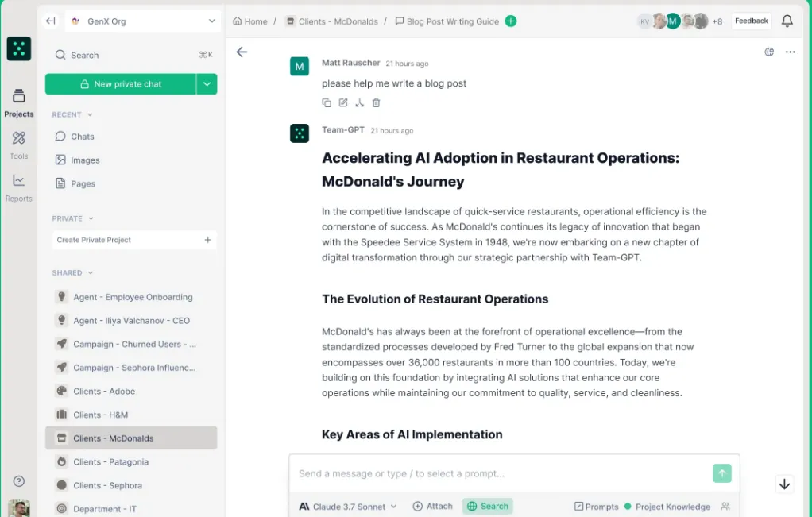Screen dimensions: 812x517
Task: Start a New private chat
Action: (x=120, y=84)
